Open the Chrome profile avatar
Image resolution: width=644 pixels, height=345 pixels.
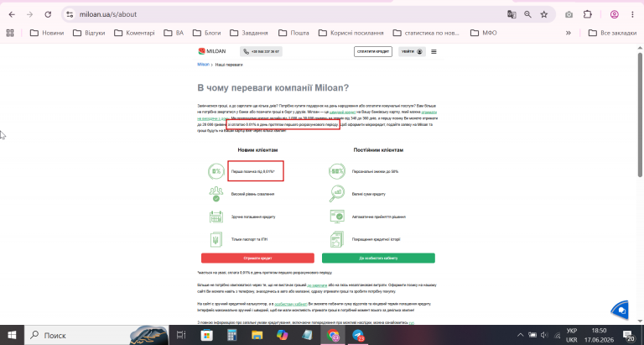pos(615,14)
